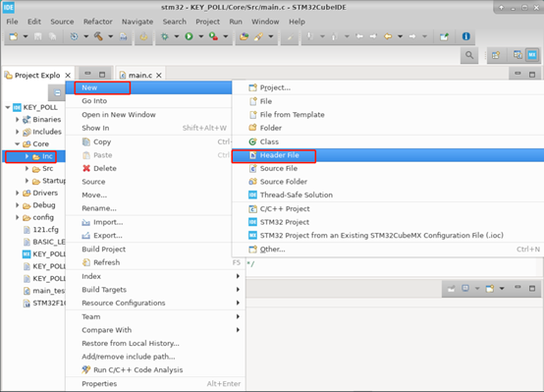Open the Navigate menu
Viewport: 544px width, 392px height.
[x=137, y=22]
